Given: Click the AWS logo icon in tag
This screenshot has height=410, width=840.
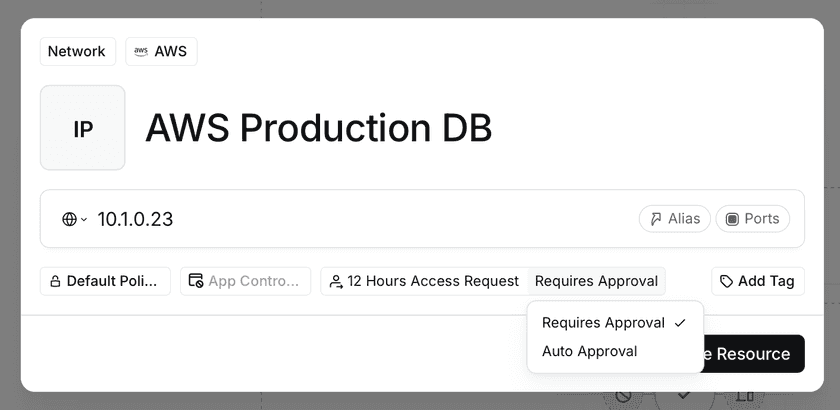Looking at the screenshot, I should coord(141,51).
